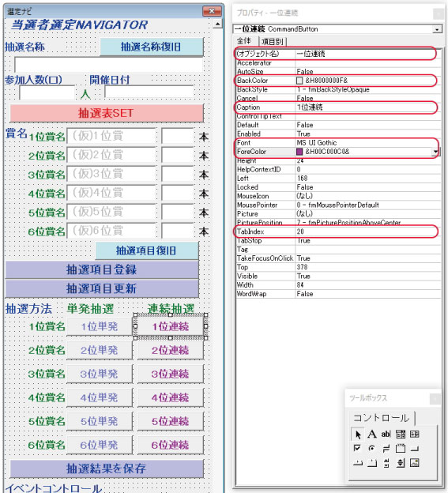The height and width of the screenshot is (493, 448).
Task: Select the (オブジェクト名) property row
Action: (338, 54)
